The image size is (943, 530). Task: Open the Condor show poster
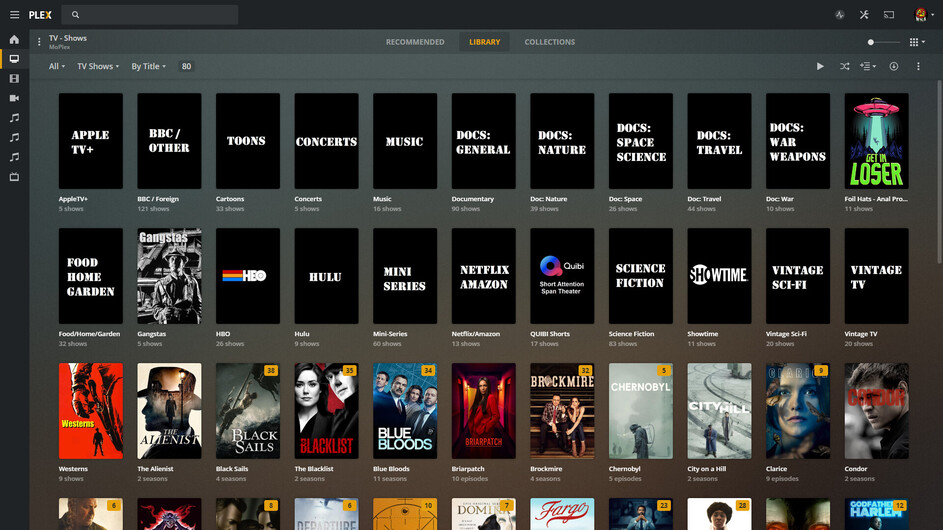tap(876, 411)
